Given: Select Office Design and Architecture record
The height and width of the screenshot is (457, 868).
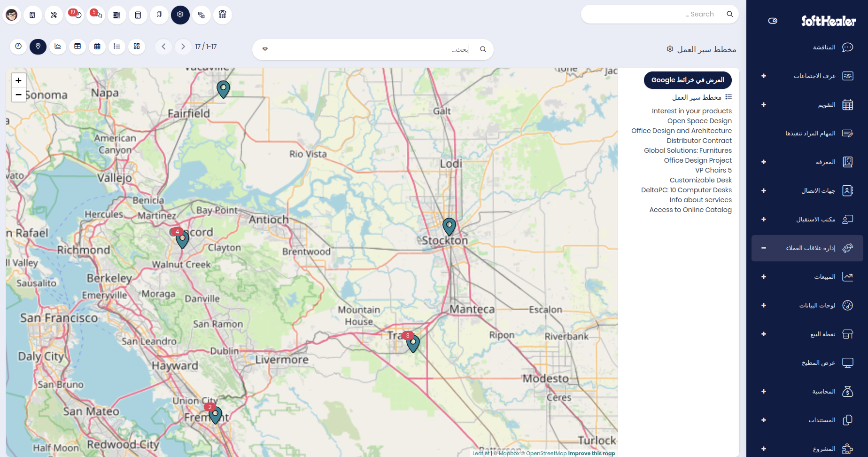Looking at the screenshot, I should [682, 131].
